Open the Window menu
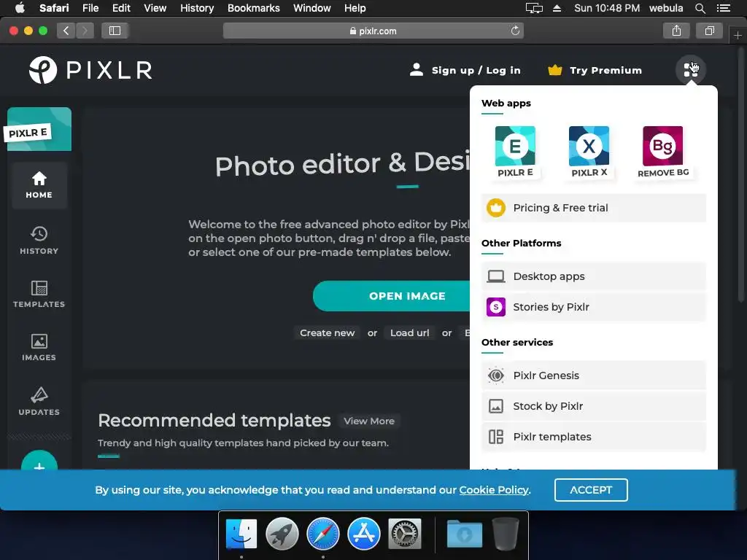Viewport: 747px width, 560px height. (x=311, y=8)
